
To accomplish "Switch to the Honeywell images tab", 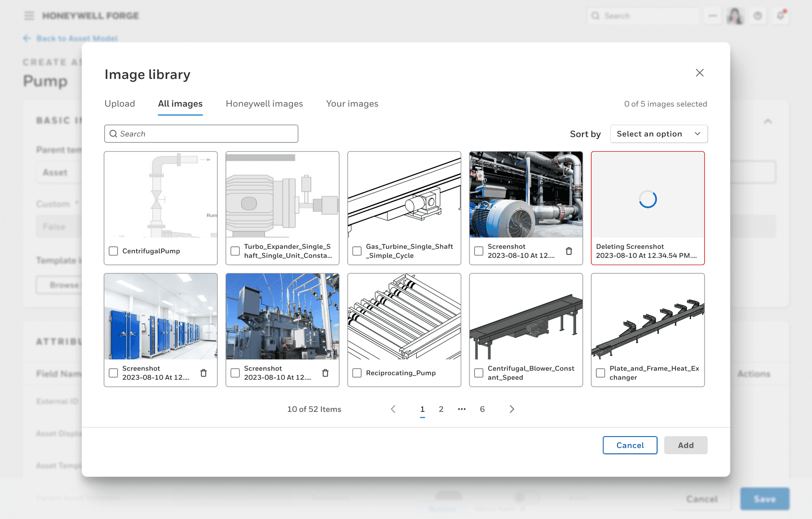I will (264, 103).
